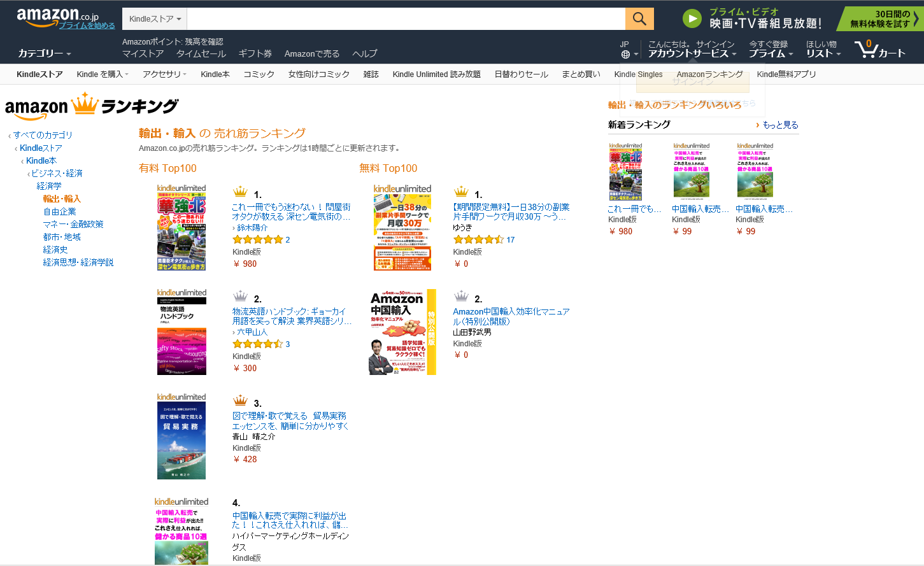
Task: Click 物流英語ハンドブック book cover
Action: [181, 332]
